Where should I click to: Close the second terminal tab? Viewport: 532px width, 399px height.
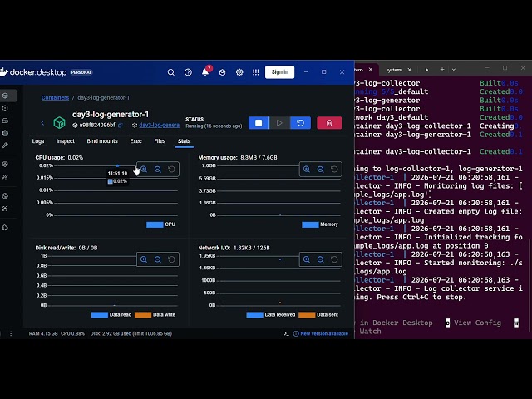point(410,70)
